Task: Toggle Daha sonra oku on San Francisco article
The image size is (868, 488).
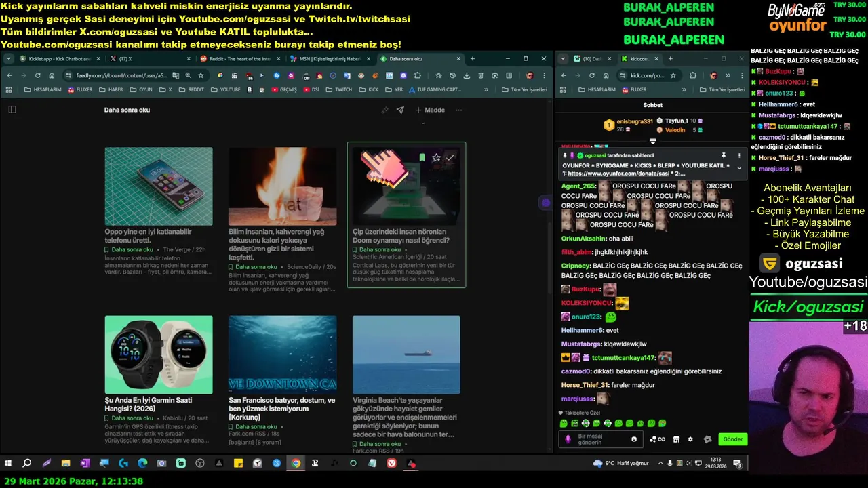Action: click(x=253, y=426)
